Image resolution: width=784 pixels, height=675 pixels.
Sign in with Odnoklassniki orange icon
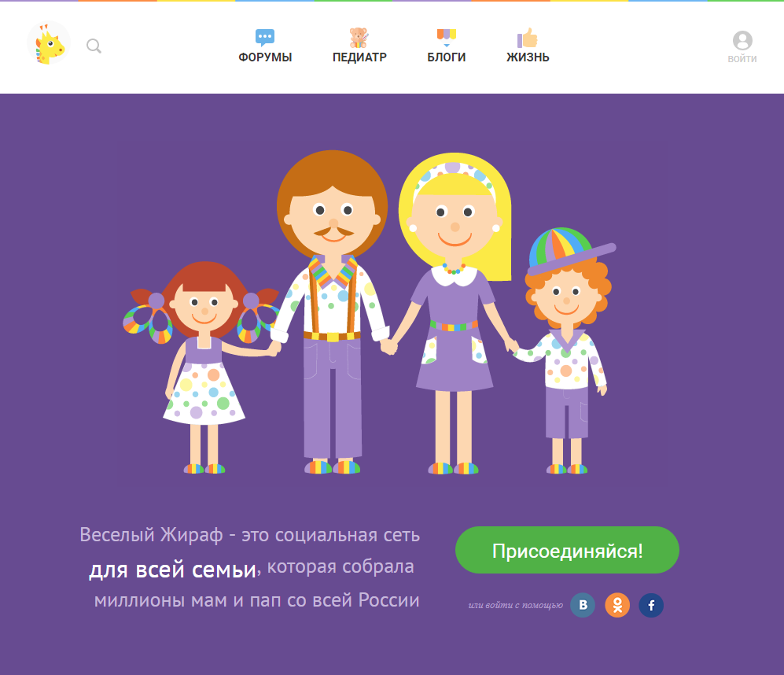point(617,605)
